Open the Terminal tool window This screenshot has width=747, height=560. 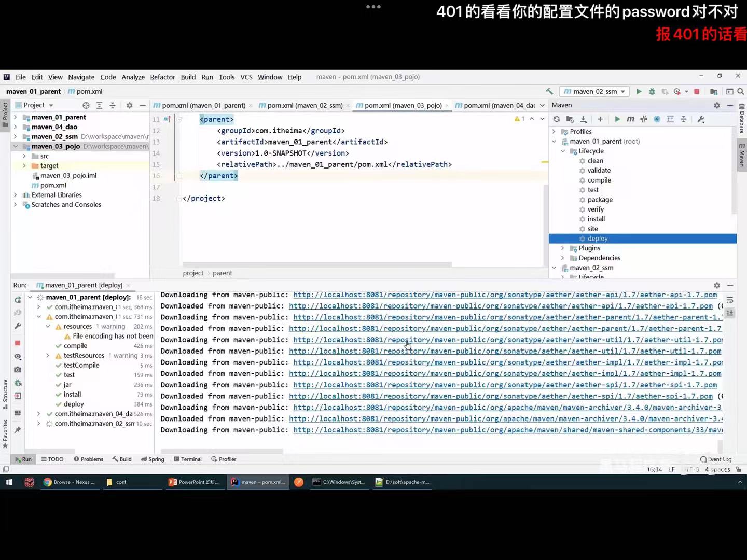pos(188,459)
